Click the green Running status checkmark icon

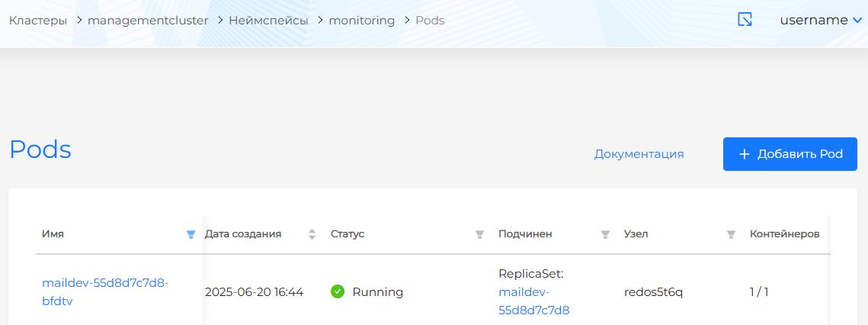[x=338, y=291]
